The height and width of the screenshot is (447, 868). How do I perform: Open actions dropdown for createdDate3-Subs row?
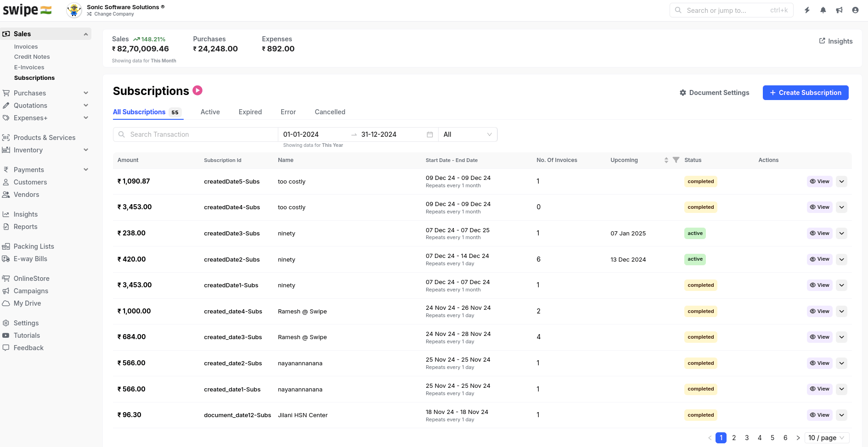click(x=841, y=233)
